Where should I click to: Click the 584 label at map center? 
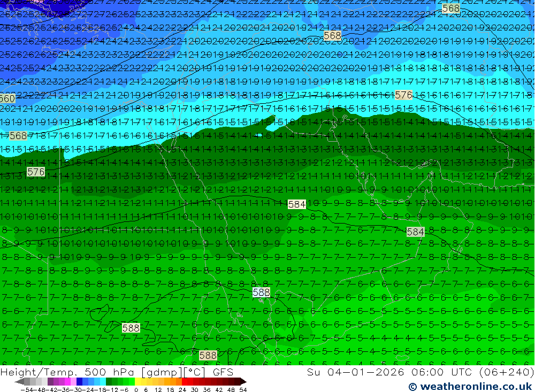[x=297, y=204]
